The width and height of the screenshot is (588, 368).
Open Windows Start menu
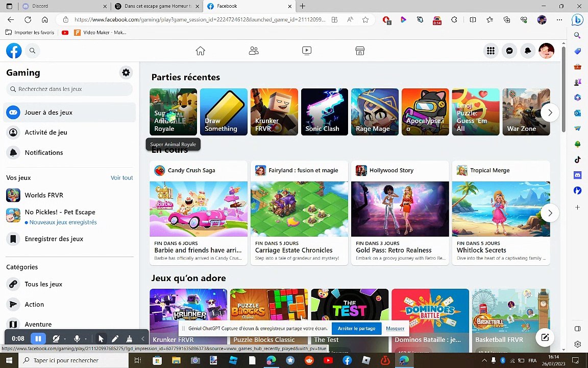(x=9, y=360)
